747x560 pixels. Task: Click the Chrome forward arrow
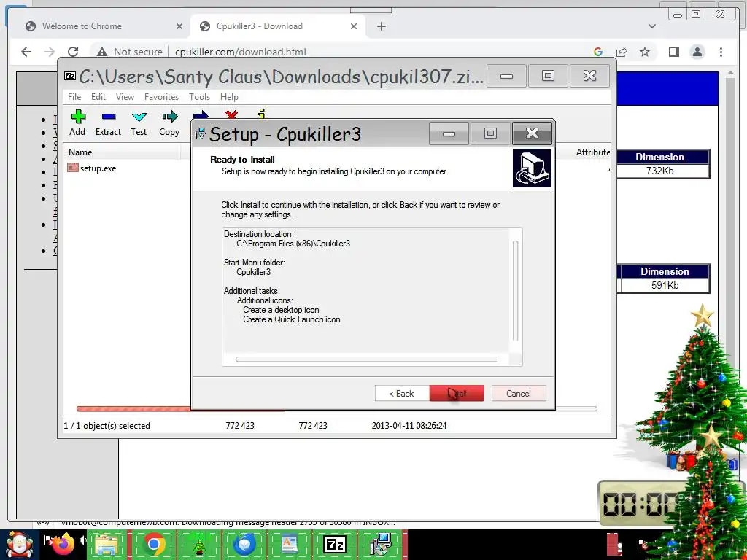(x=50, y=52)
